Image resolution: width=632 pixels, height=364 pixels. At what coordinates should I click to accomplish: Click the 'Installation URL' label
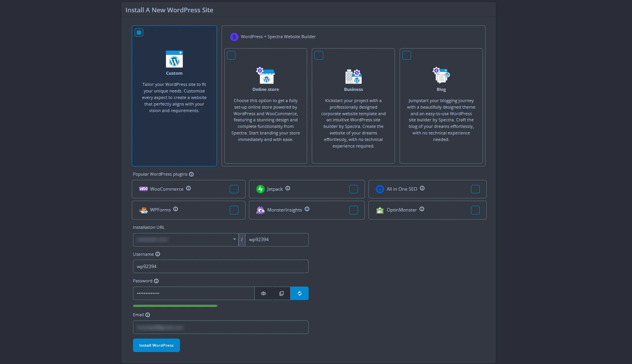pos(149,228)
